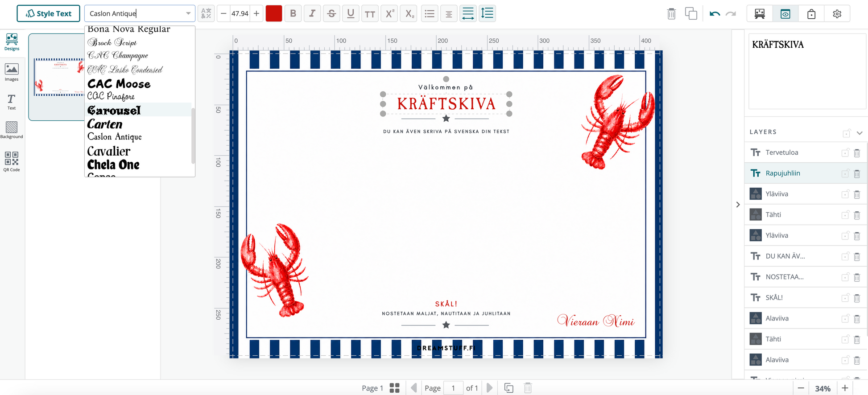Screen dimensions: 868x395
Task: Open the Images panel in sidebar
Action: coord(12,72)
